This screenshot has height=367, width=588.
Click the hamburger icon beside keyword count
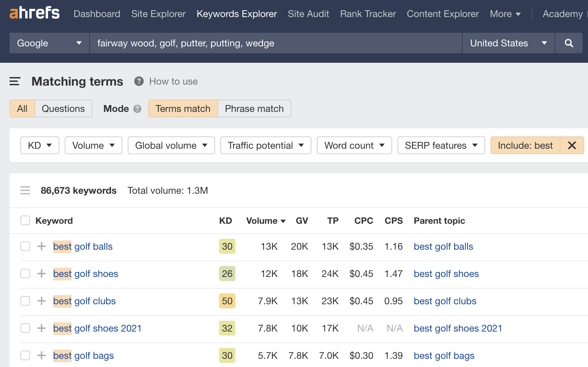coord(25,190)
